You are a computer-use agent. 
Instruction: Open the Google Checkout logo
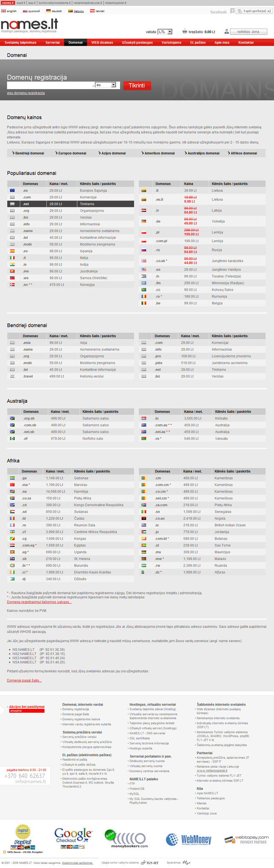73,838
